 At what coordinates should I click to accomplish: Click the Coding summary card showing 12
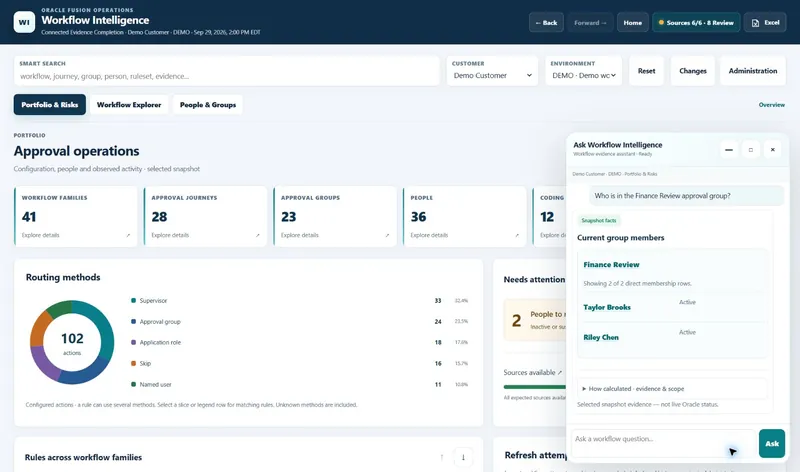[550, 216]
